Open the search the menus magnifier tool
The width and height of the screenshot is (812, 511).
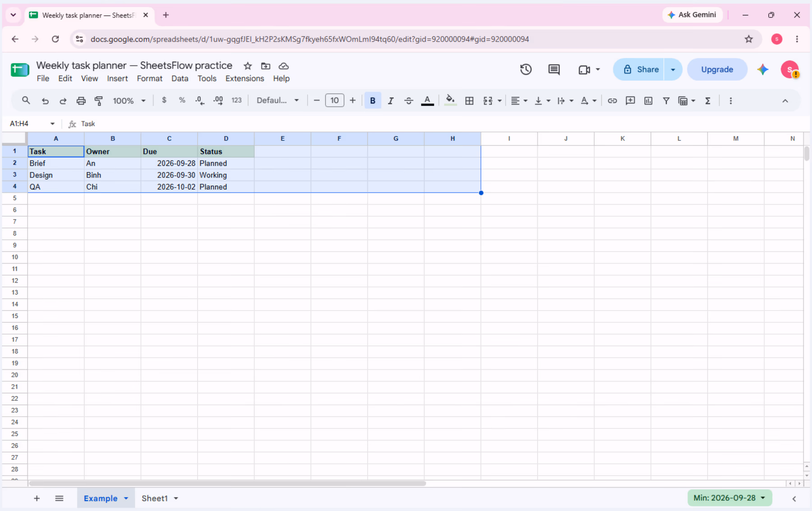tap(26, 101)
